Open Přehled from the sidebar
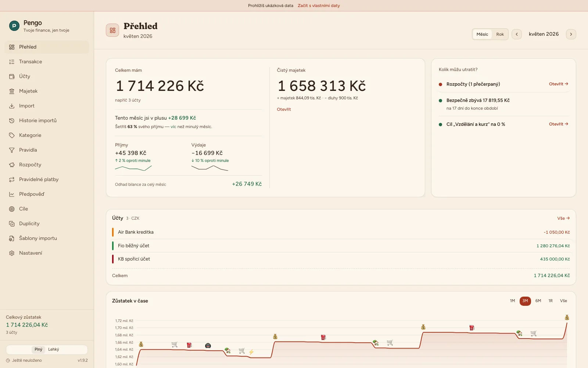 pos(47,47)
